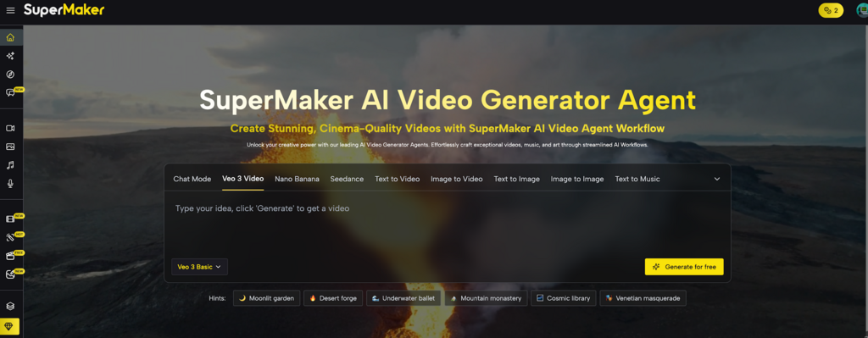Choose the Desert forge hint

coord(333,298)
